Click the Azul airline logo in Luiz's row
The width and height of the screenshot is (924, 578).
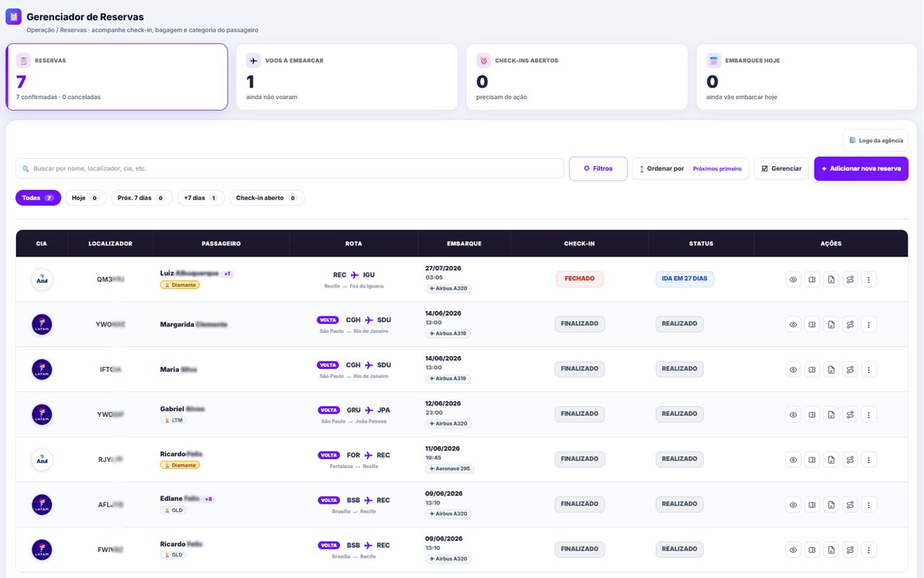[42, 280]
